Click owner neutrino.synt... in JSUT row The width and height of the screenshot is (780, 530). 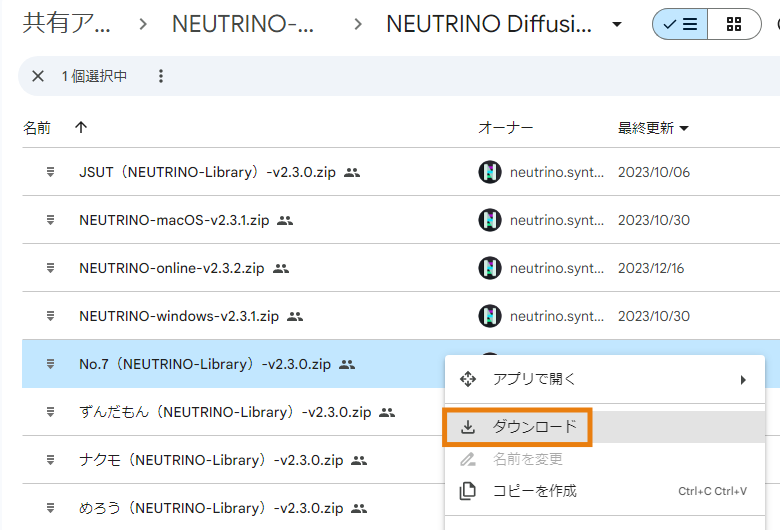tap(557, 173)
